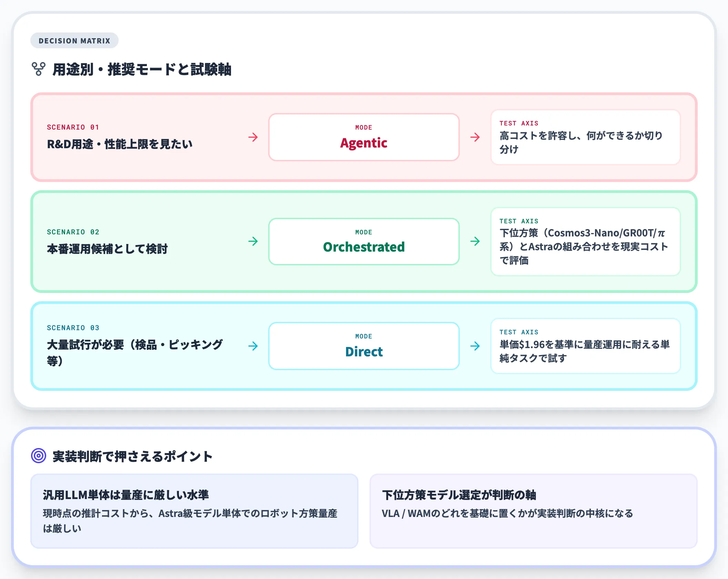Viewport: 728px width, 579px height.
Task: Open the test axis card mentioning 単価$1.96
Action: [585, 346]
